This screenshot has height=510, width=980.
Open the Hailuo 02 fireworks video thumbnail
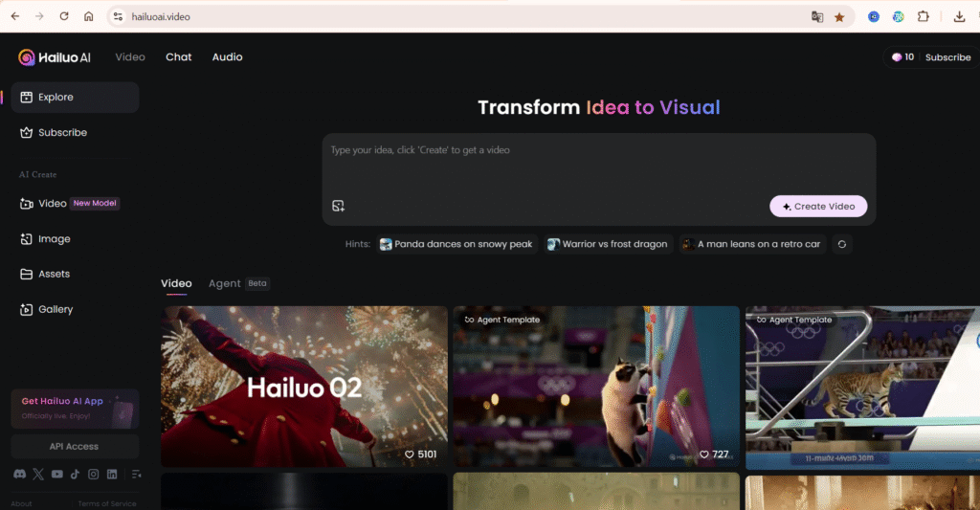pyautogui.click(x=304, y=387)
